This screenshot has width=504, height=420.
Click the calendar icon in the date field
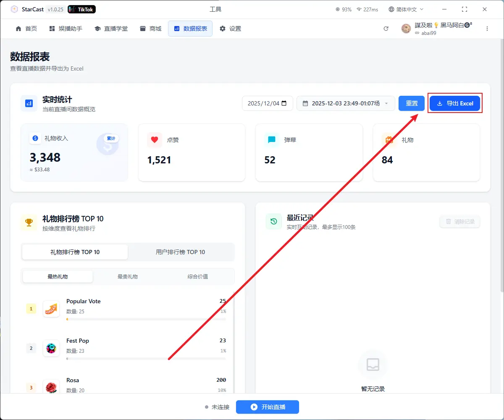[x=284, y=103]
